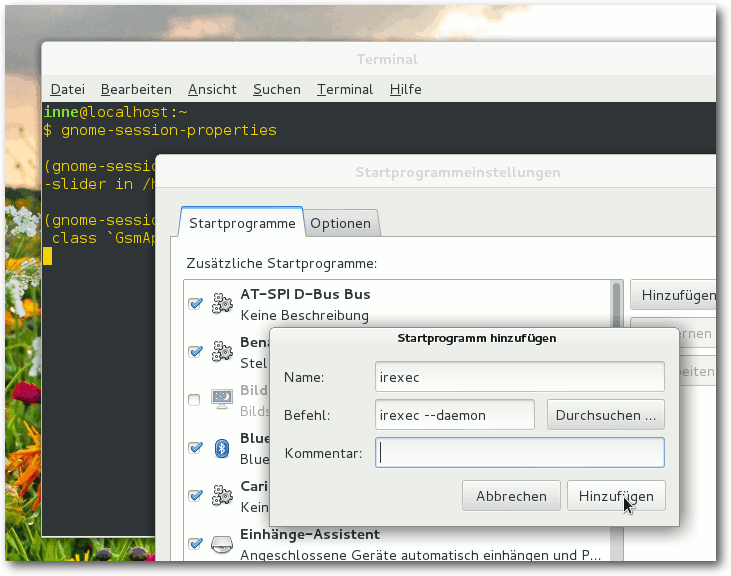
Task: Enable the unchecked Bildschirmschoner checkbox
Action: 194,400
